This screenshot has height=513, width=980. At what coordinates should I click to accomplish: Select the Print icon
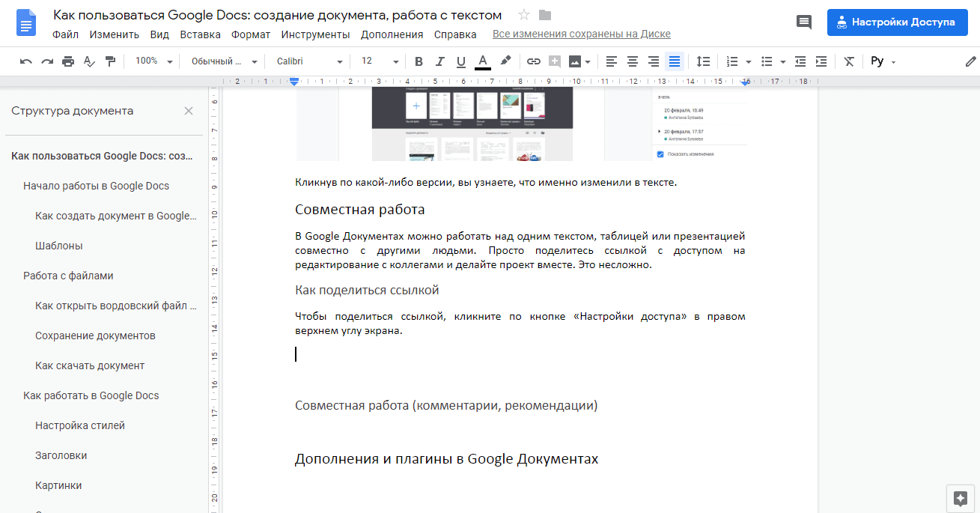point(67,61)
